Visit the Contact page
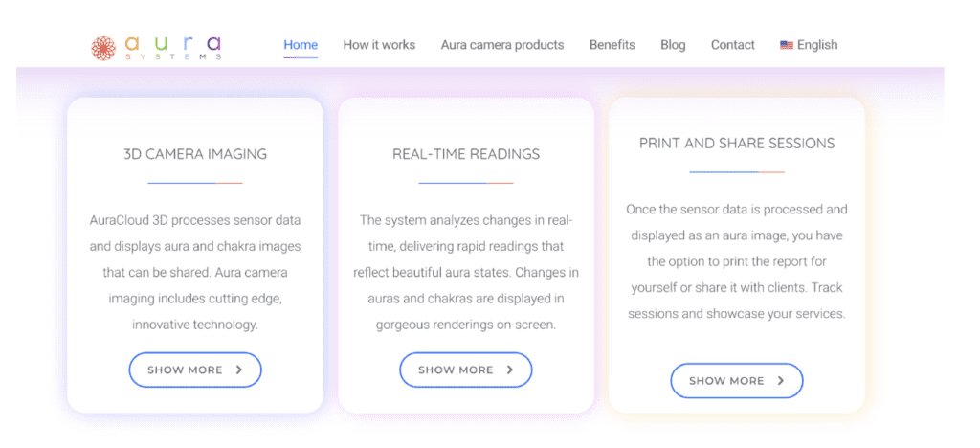The image size is (980, 448). (x=733, y=45)
